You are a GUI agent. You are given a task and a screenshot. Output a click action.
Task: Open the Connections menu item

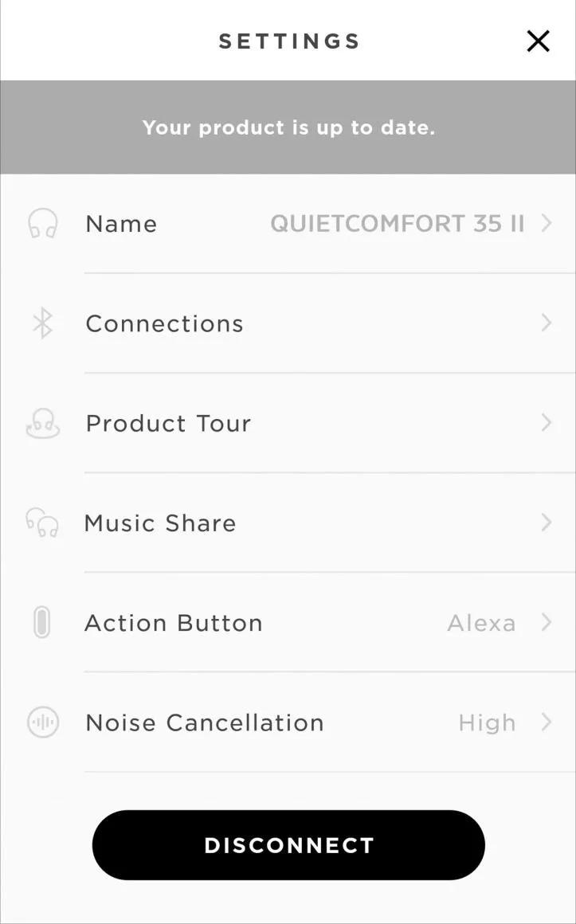[x=165, y=323]
